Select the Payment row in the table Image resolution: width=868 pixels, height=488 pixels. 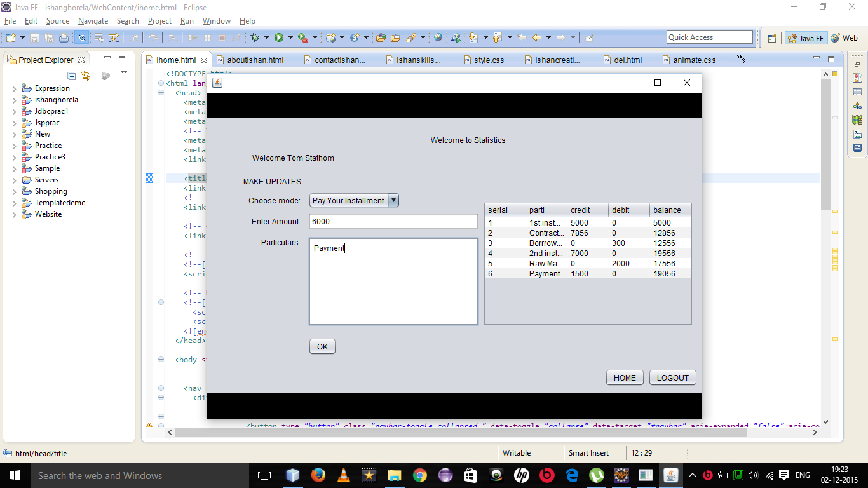coord(588,274)
